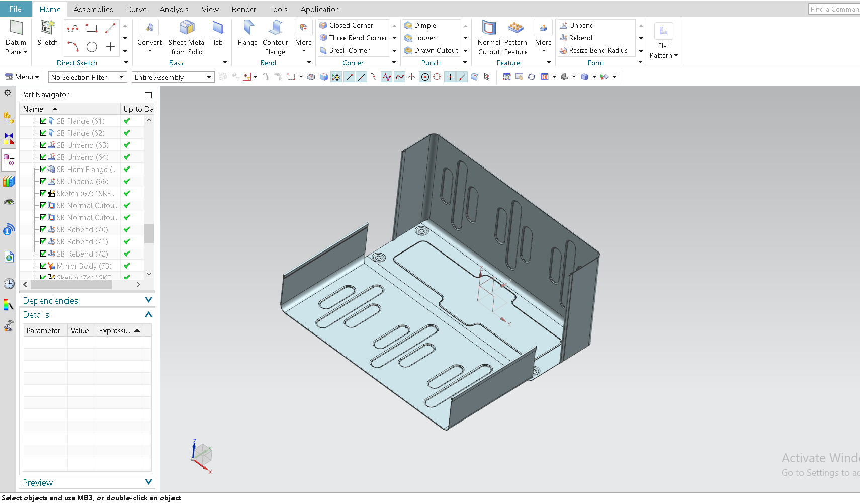
Task: Open the Menu button on toolbar
Action: [22, 77]
